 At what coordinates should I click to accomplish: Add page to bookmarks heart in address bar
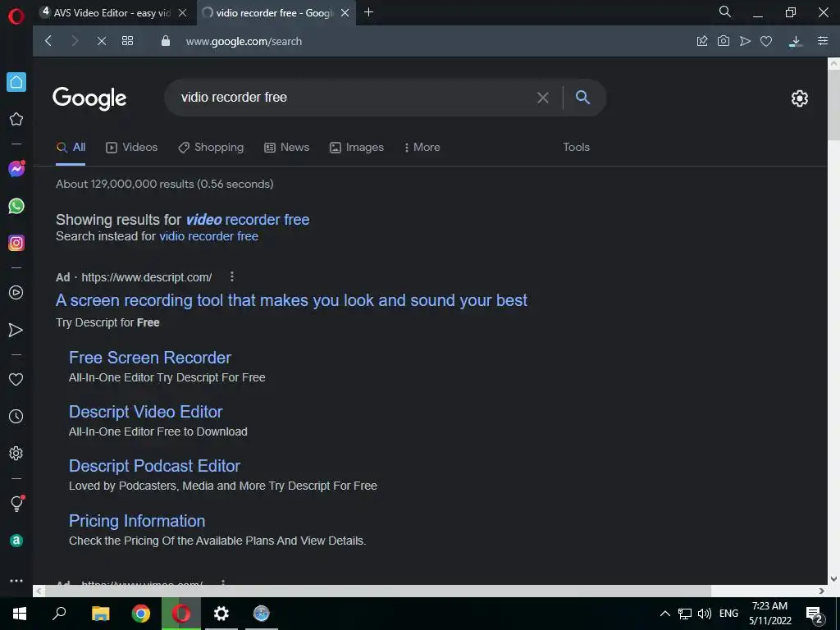tap(766, 41)
